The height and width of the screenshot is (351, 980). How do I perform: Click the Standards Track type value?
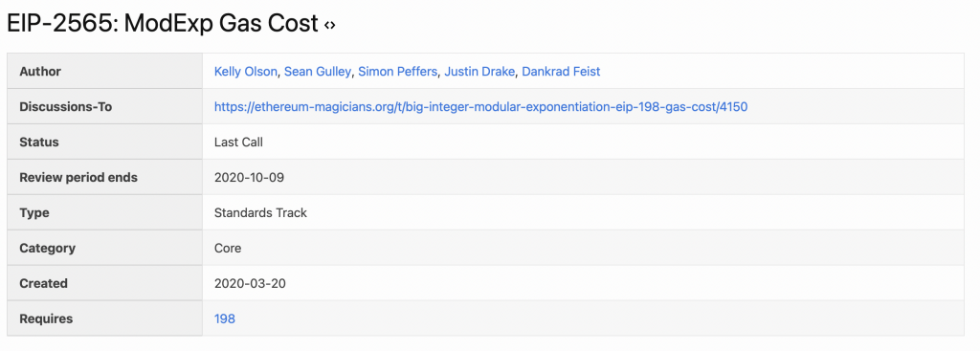pyautogui.click(x=260, y=213)
